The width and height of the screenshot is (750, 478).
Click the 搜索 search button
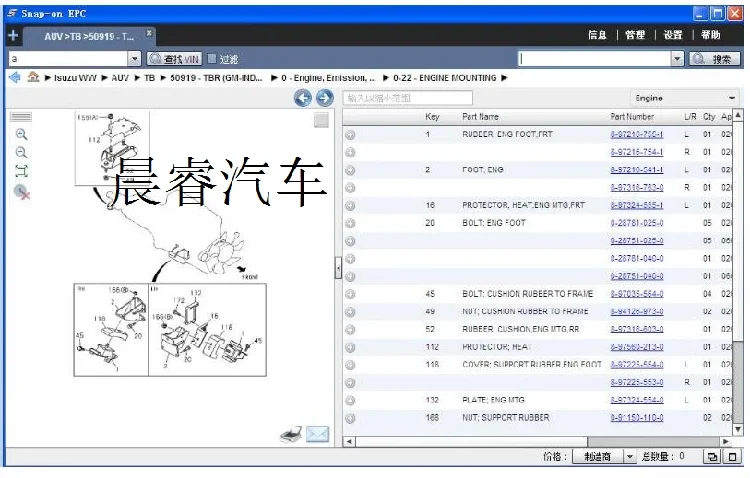715,59
